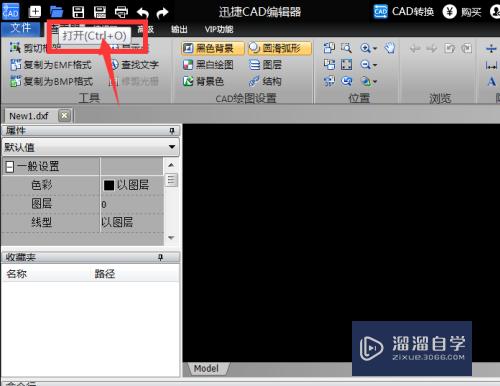Click the previous arrow in 浏览 group

point(415,49)
